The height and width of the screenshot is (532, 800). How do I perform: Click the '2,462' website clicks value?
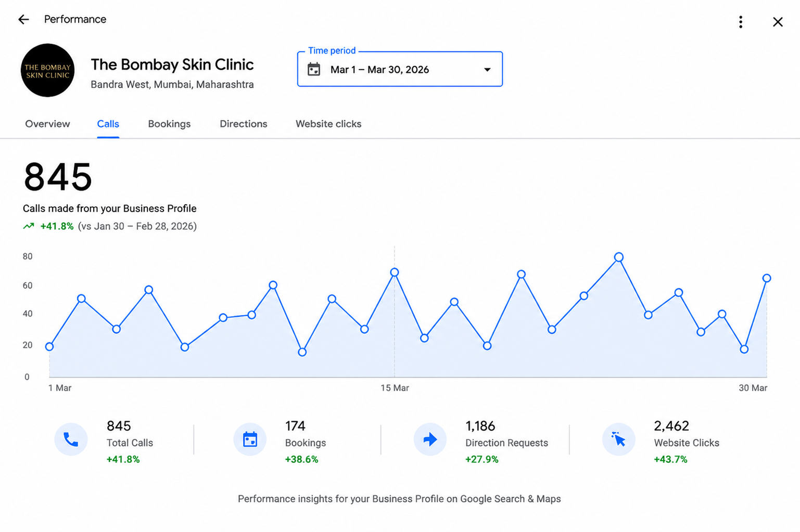[x=671, y=426]
